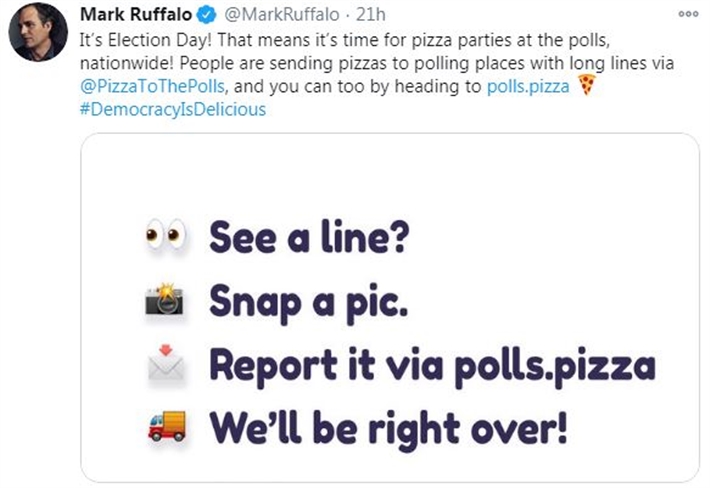Image resolution: width=710 pixels, height=488 pixels.
Task: Open the tweet's more options menu
Action: [x=688, y=15]
